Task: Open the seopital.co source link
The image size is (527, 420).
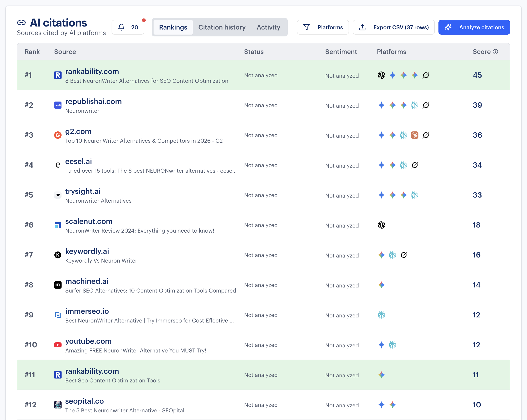Action: (x=84, y=401)
